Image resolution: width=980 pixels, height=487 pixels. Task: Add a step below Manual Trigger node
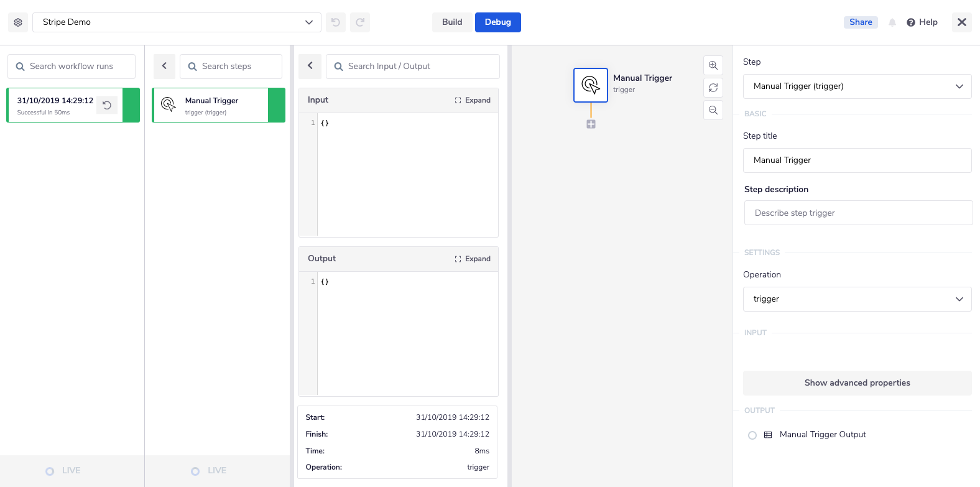point(591,124)
